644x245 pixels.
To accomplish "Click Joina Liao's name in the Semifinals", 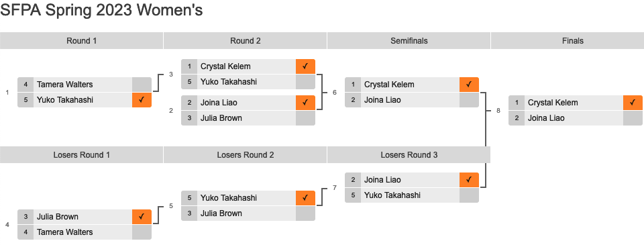I will coord(382,100).
